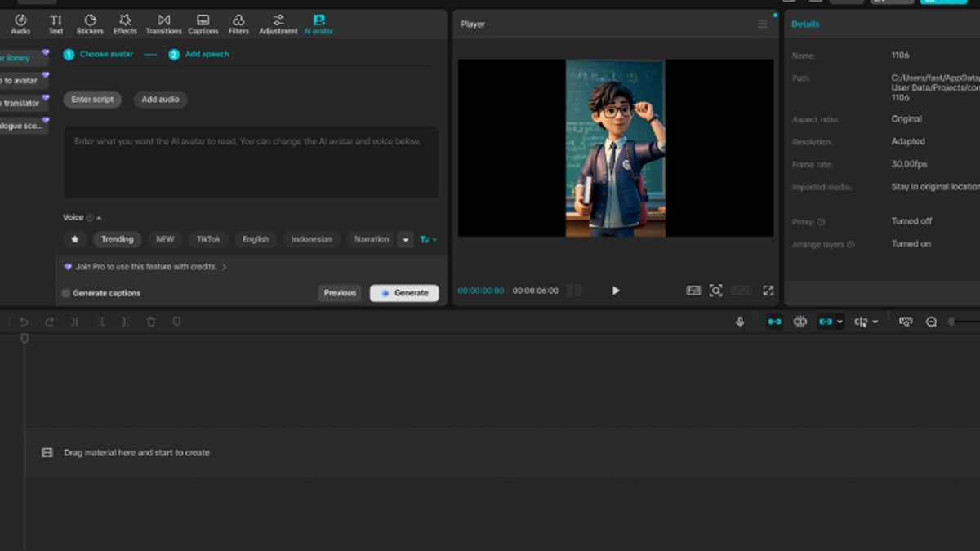Open the Transitions panel
The image size is (980, 551).
coord(163,24)
